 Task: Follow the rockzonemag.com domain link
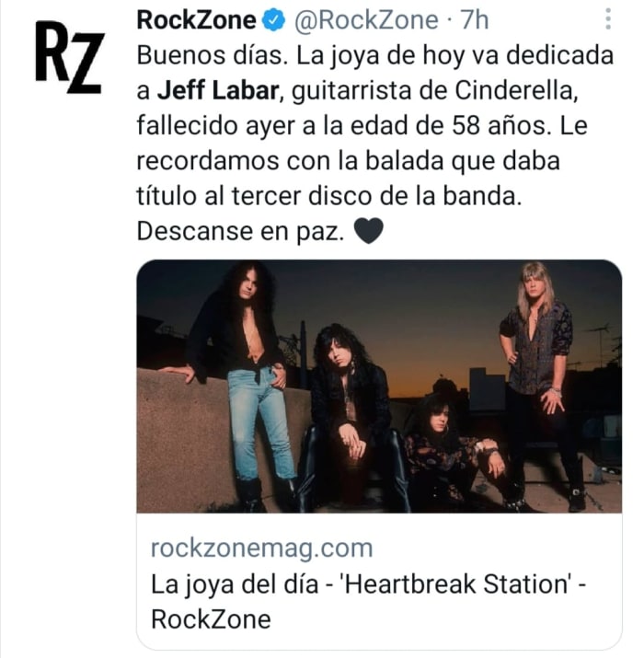pyautogui.click(x=261, y=548)
